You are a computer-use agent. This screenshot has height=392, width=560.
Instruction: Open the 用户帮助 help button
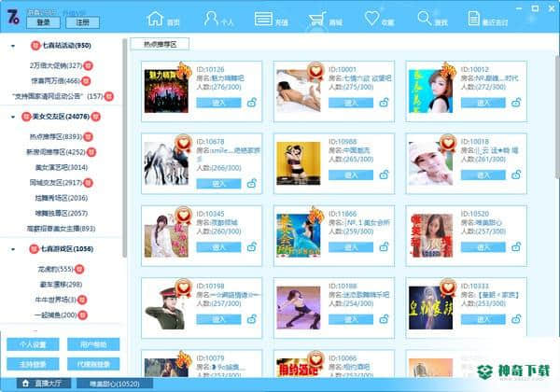tap(93, 344)
